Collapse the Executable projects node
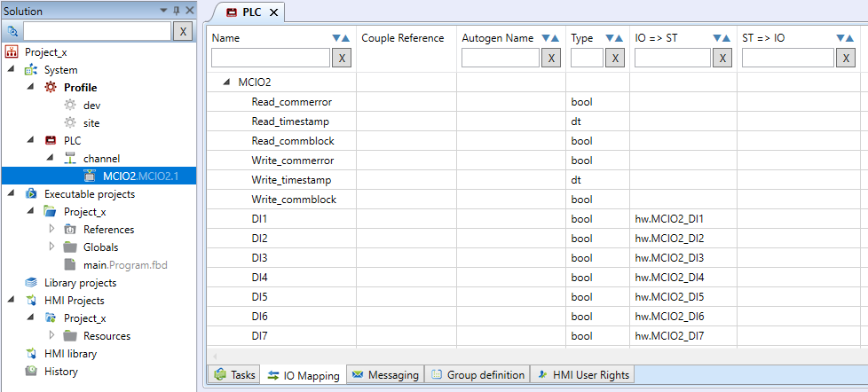 (12, 194)
